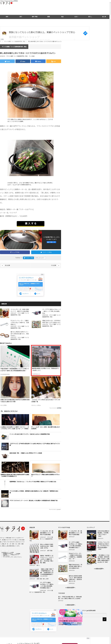111x644 pixels.
Task: Click the Twitter フォローする button
Action: [x=28, y=258]
